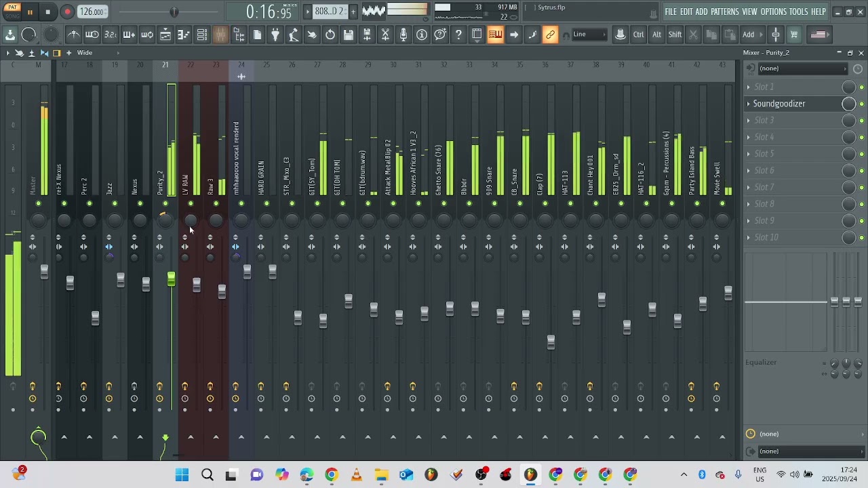Mute the LV RAW mixer track
868x488 pixels.
tap(191, 203)
